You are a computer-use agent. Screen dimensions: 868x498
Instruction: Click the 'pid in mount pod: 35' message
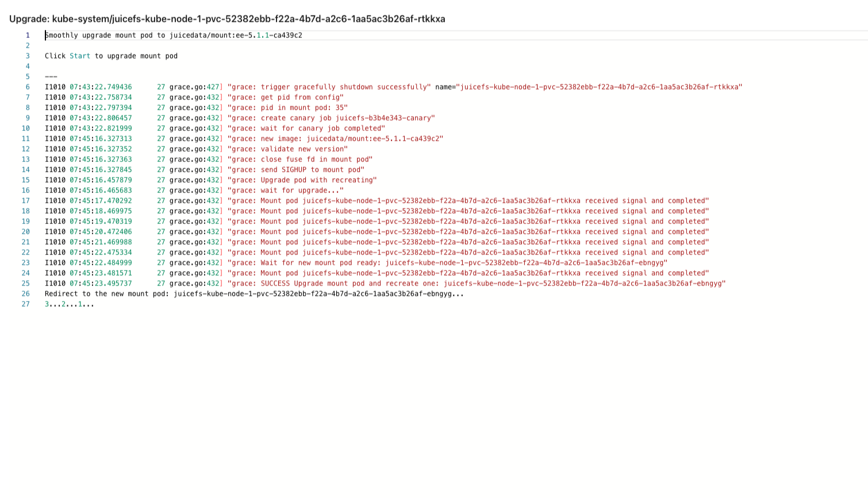pyautogui.click(x=287, y=107)
